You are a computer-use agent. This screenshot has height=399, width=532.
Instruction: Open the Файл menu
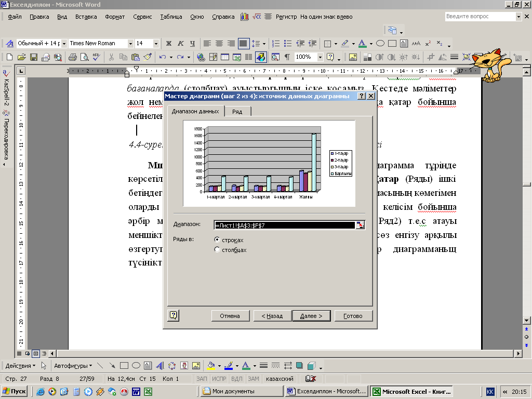pyautogui.click(x=15, y=17)
